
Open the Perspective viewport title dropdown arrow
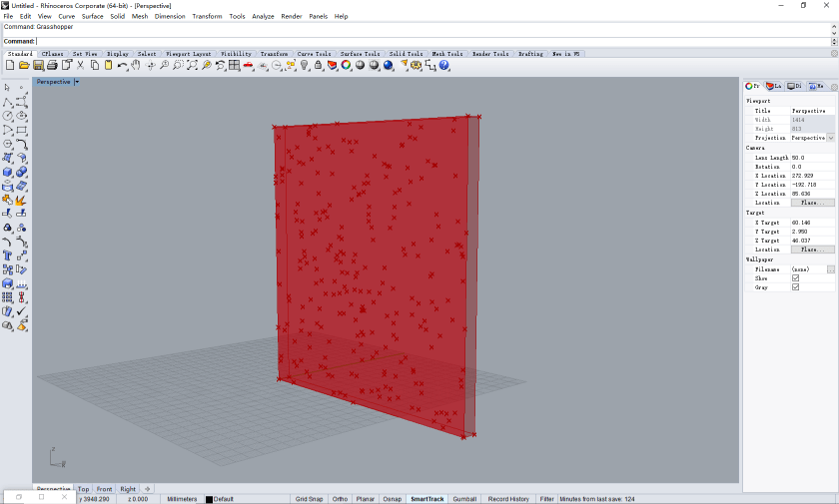[76, 82]
